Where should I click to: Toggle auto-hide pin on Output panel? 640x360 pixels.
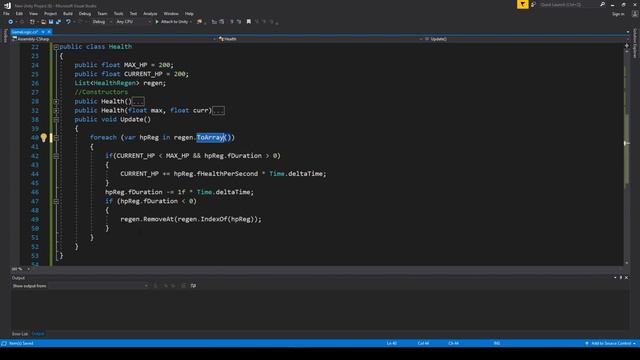(x=621, y=278)
